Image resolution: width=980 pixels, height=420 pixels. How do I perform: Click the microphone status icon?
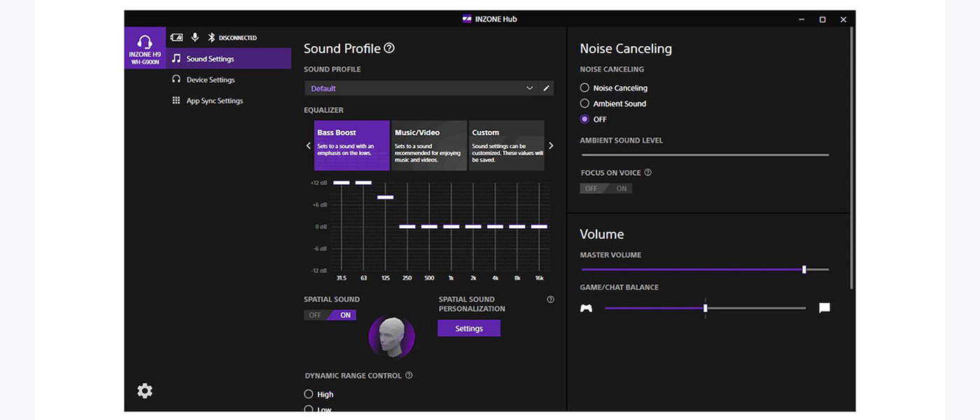click(195, 37)
